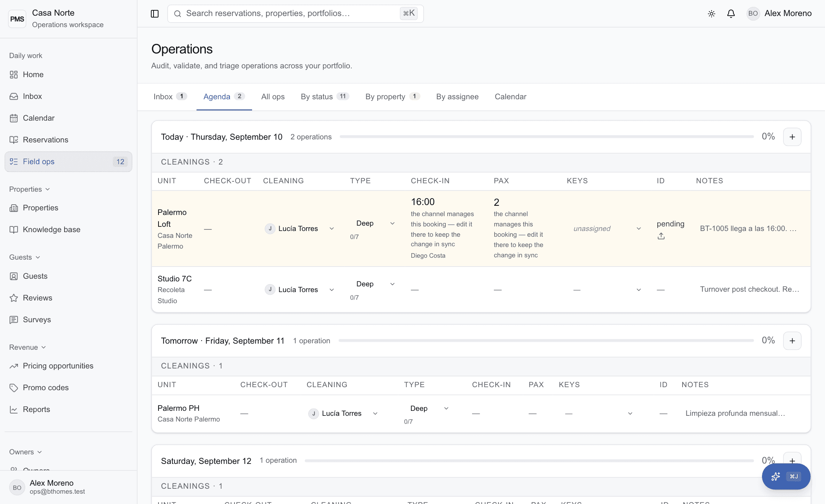Open cleaning type dropdown for Studio 7C

coord(375,284)
